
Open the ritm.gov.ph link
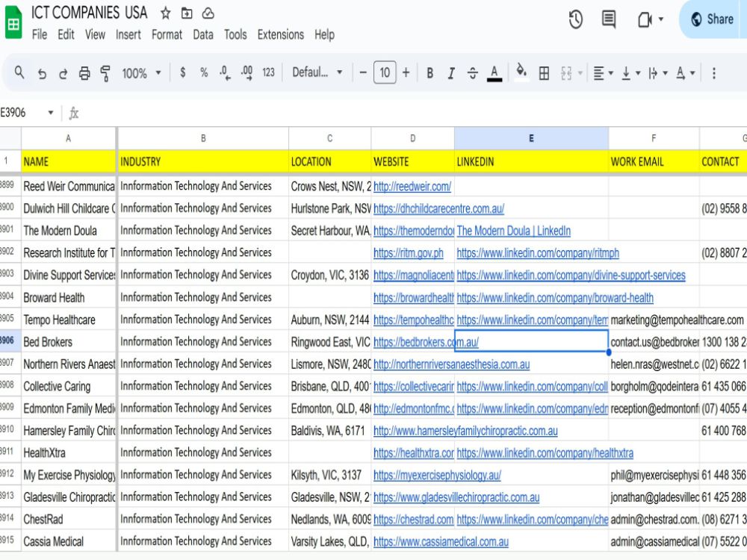click(409, 253)
